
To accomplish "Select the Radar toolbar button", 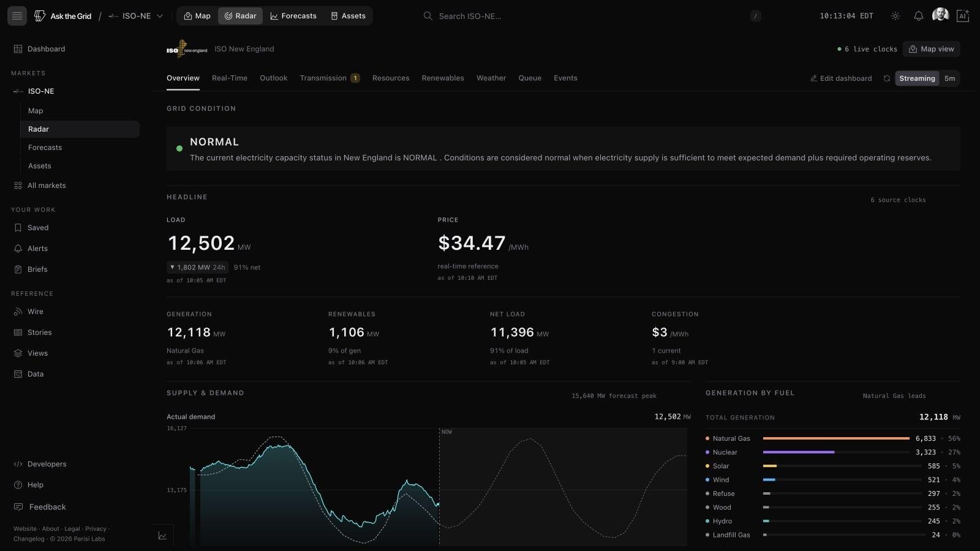I will [240, 16].
